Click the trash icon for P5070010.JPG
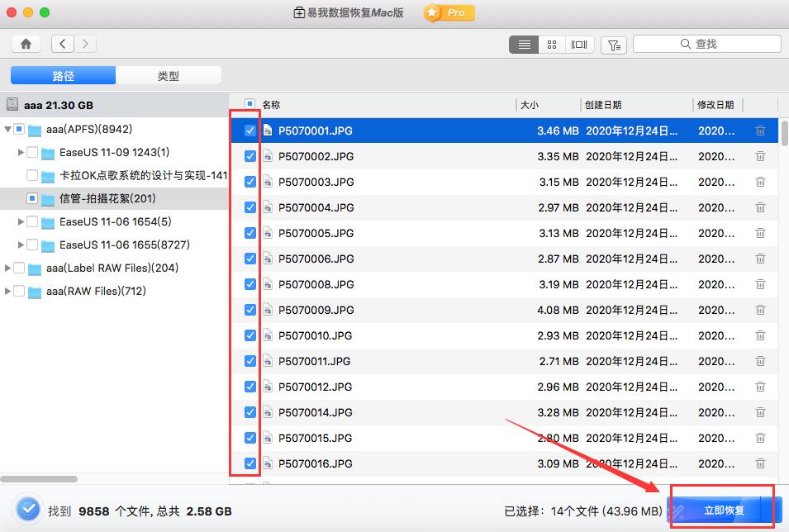789x532 pixels. [x=760, y=335]
